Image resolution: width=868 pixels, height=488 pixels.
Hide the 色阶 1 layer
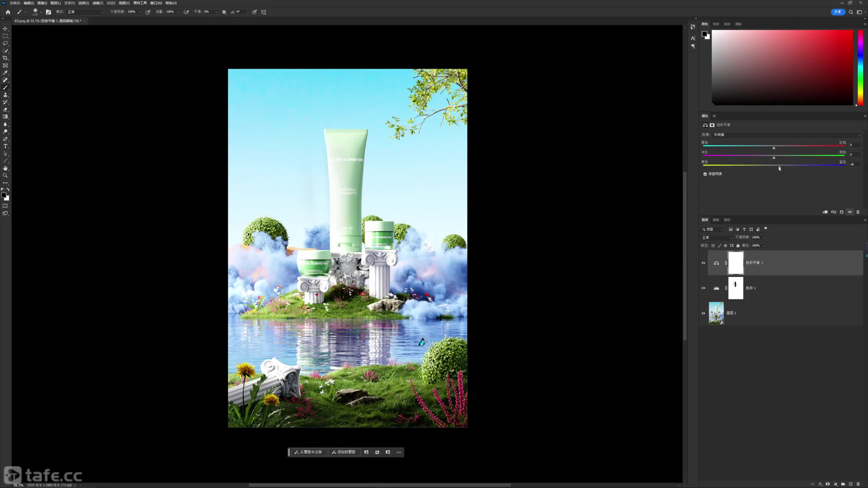click(x=703, y=288)
